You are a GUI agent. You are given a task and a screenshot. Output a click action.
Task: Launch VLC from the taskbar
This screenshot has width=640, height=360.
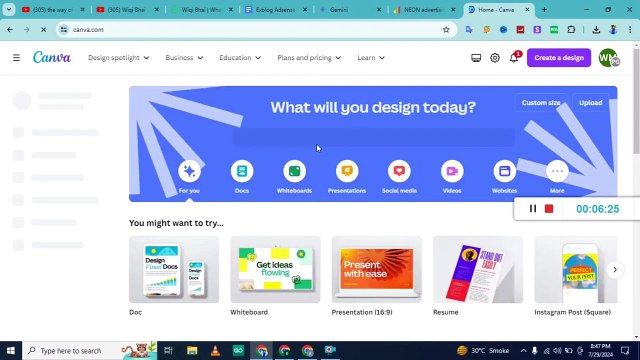(215, 350)
